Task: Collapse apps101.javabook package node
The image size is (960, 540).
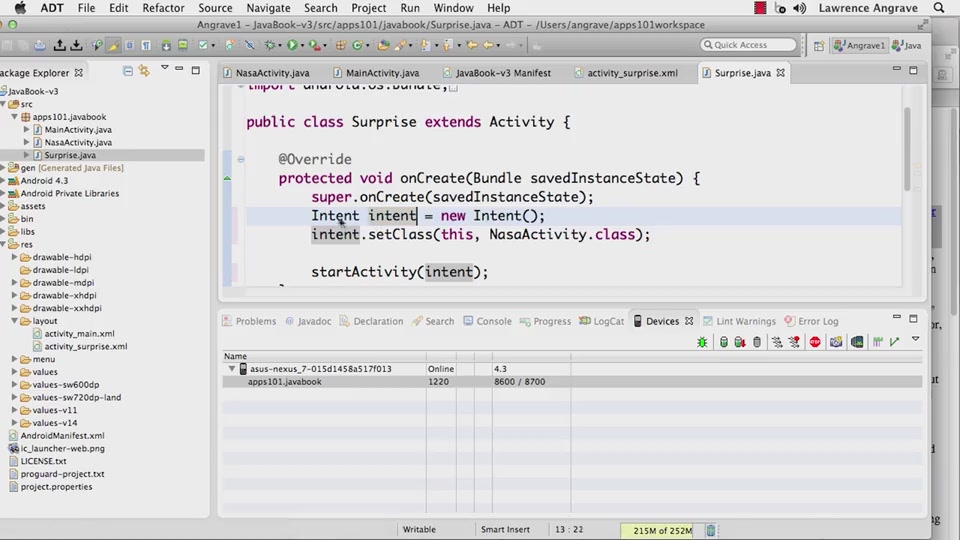Action: pyautogui.click(x=14, y=116)
